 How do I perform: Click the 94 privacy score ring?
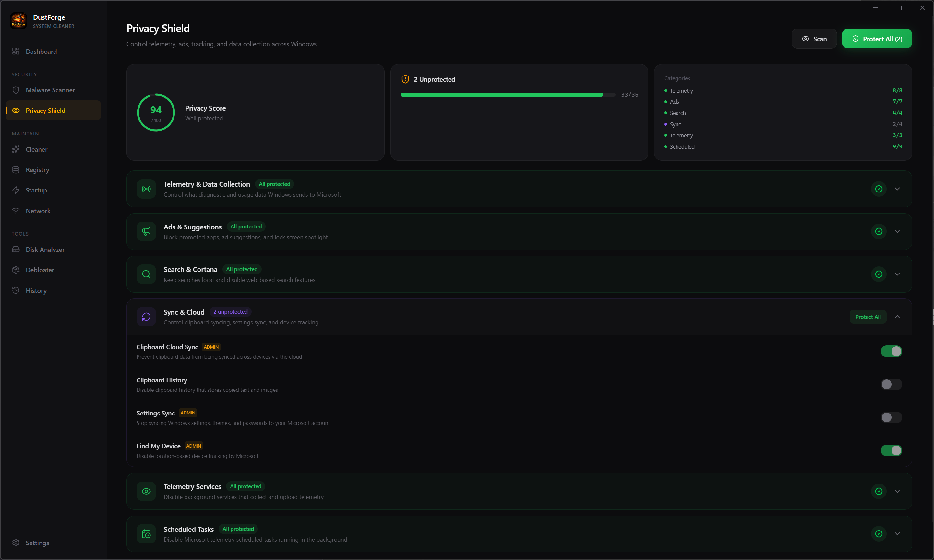156,112
